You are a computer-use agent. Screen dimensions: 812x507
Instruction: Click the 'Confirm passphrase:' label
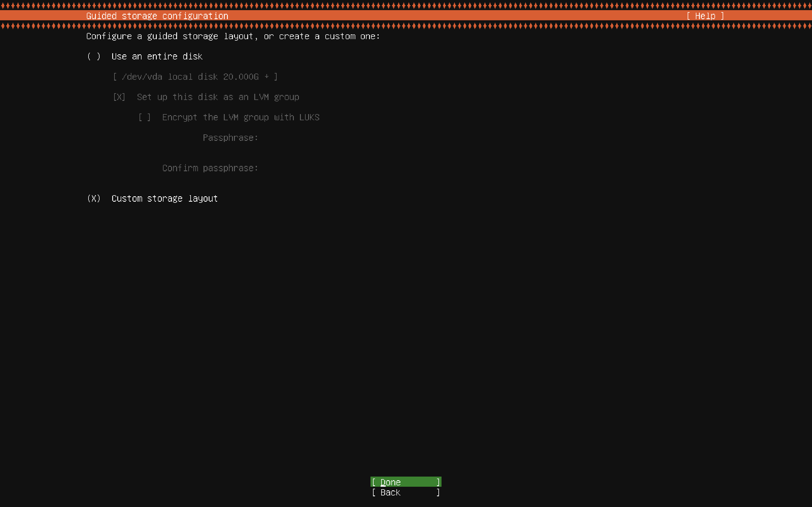point(210,168)
